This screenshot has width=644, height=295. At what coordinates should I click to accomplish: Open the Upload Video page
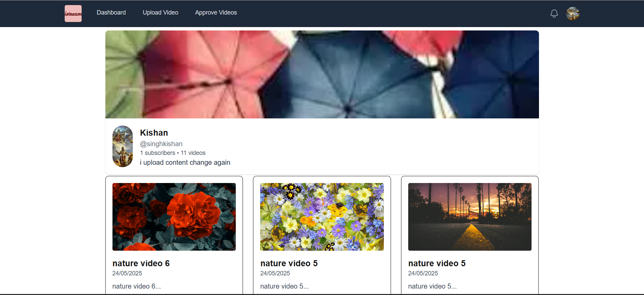click(160, 13)
